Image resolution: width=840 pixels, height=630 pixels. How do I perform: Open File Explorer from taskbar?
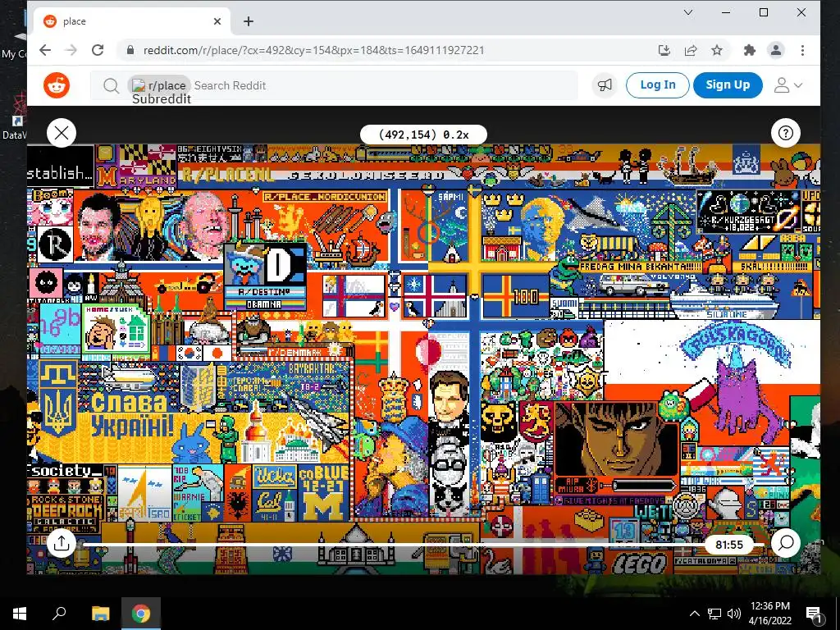(100, 614)
